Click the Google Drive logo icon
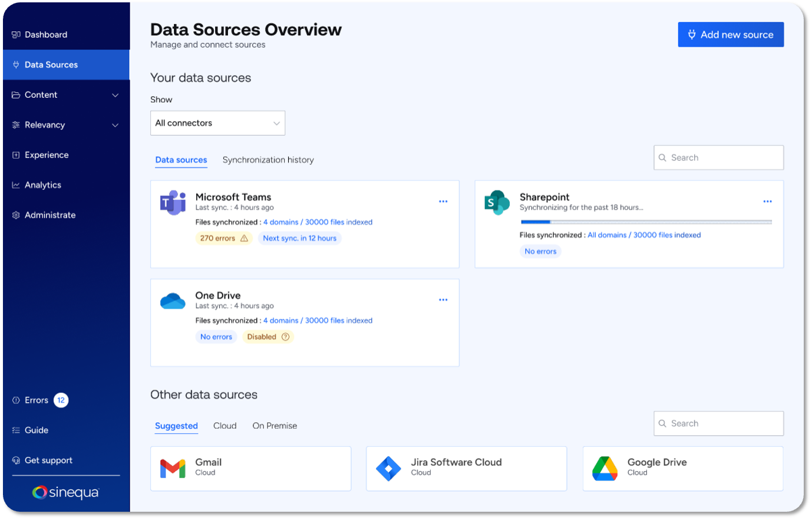Image resolution: width=812 pixels, height=520 pixels. coord(605,469)
